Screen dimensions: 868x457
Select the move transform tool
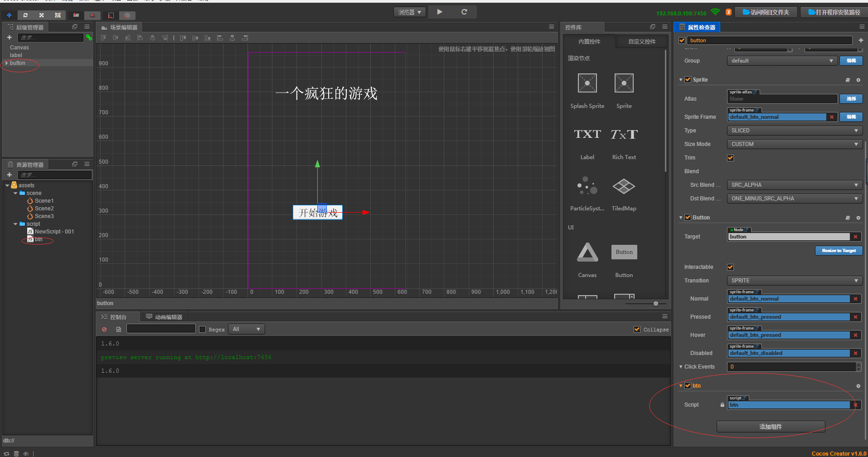coord(9,15)
